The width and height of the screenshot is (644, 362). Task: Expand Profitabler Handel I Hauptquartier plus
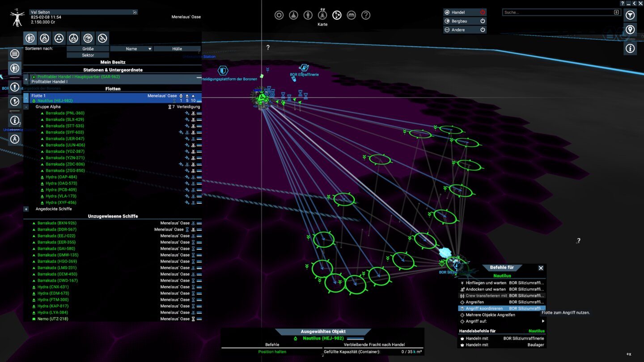point(26,79)
